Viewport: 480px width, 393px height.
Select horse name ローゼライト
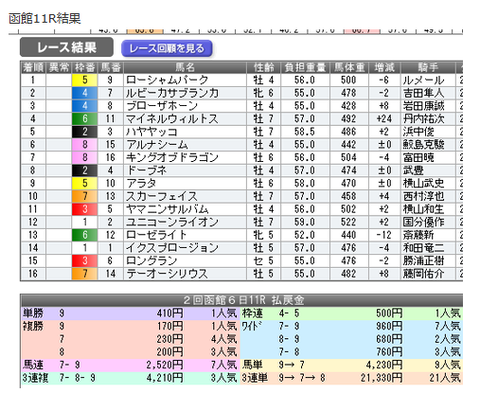(x=156, y=235)
